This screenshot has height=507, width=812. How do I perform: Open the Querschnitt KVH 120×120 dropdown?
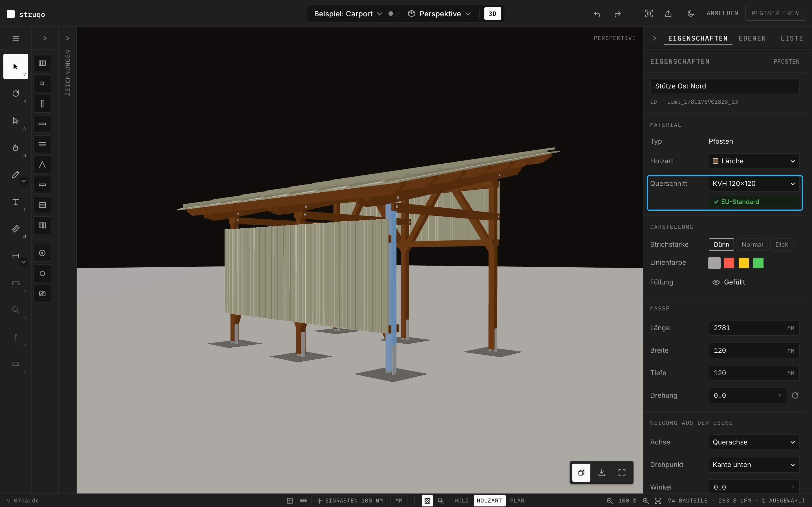754,183
